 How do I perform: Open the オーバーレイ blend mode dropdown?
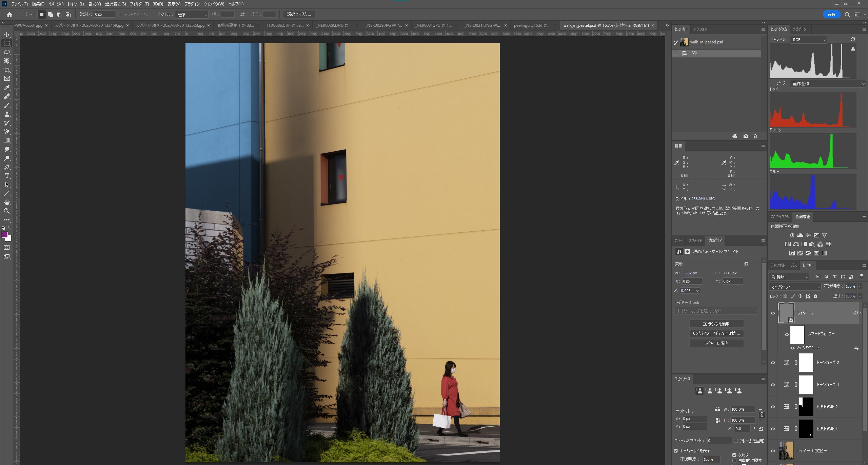pyautogui.click(x=794, y=287)
